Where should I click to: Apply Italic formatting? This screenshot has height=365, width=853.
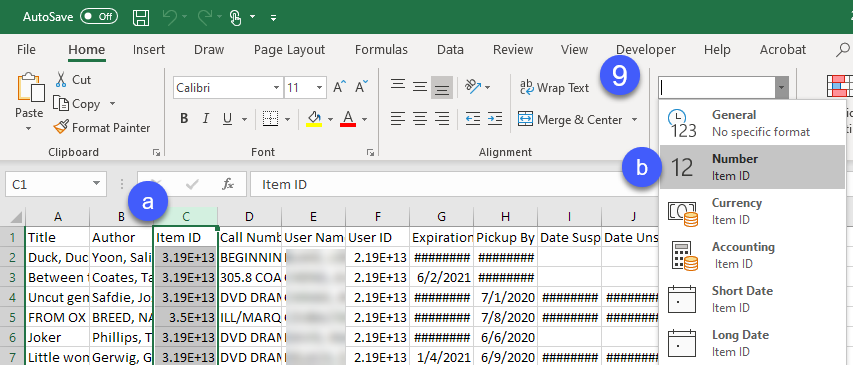[206, 119]
